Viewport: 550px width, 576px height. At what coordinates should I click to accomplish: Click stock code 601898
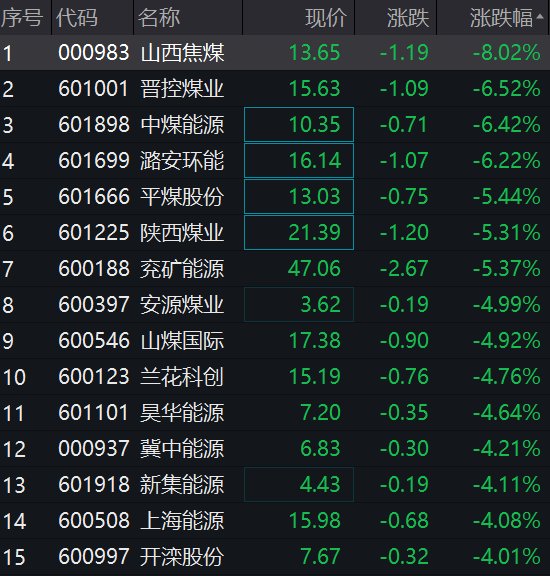click(x=94, y=125)
